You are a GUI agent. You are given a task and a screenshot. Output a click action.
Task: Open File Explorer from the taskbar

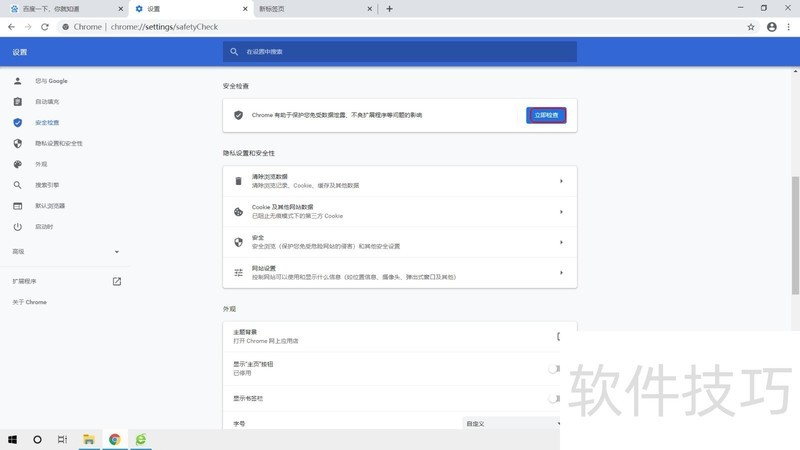(x=89, y=439)
